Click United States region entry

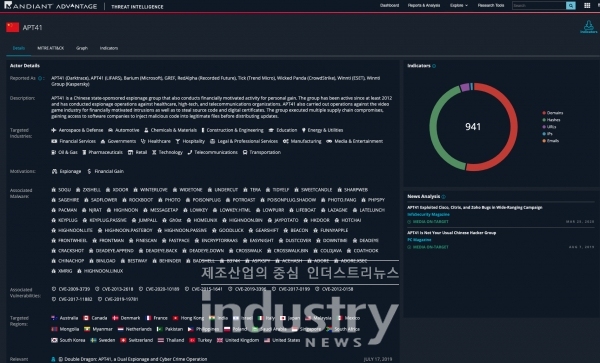(x=282, y=340)
